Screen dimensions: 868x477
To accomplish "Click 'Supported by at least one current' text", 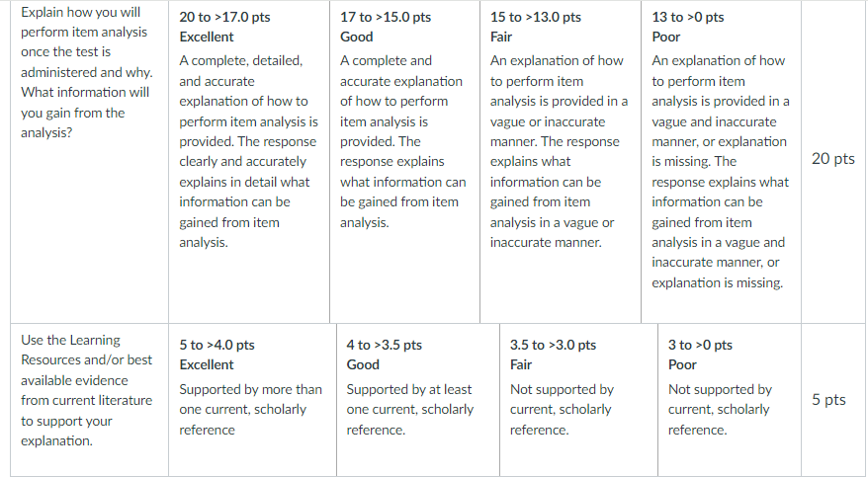I will coord(410,410).
